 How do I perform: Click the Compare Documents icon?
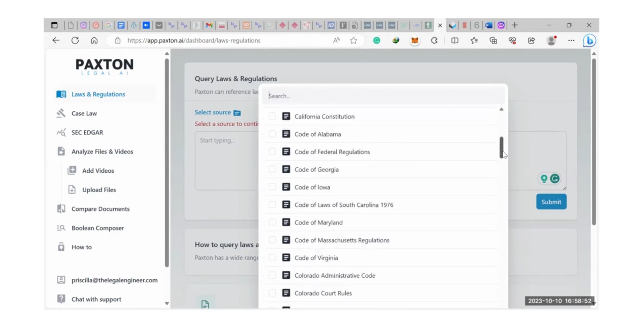pos(61,209)
